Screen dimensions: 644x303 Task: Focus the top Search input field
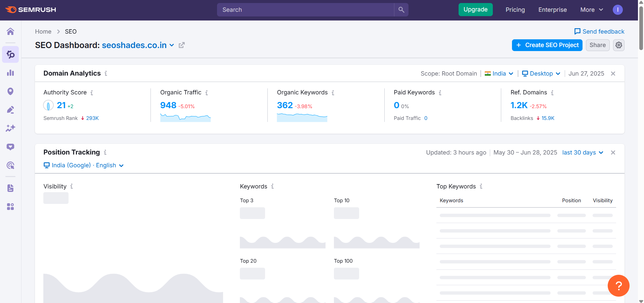click(305, 10)
